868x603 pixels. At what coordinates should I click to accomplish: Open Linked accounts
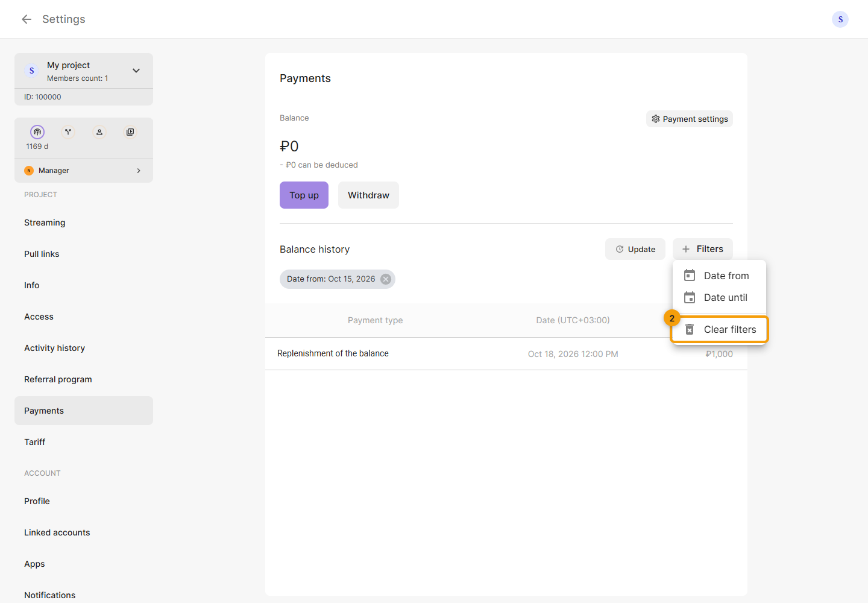(84, 532)
